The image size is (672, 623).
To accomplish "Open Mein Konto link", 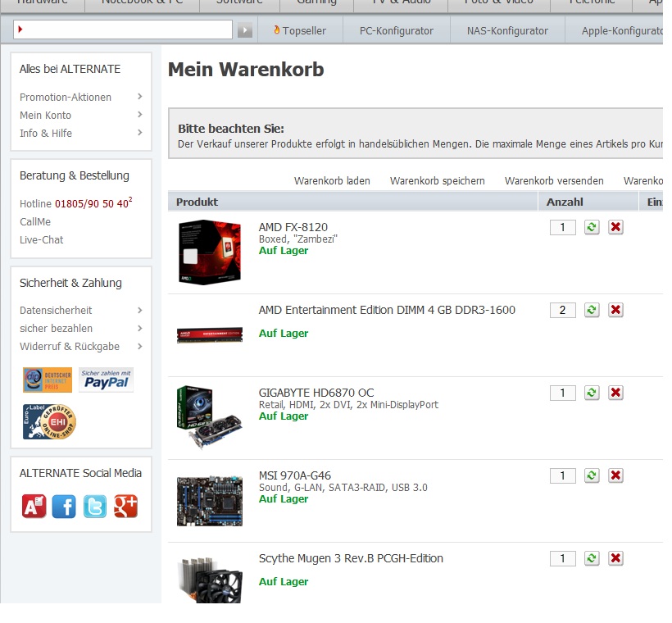I will coord(45,116).
